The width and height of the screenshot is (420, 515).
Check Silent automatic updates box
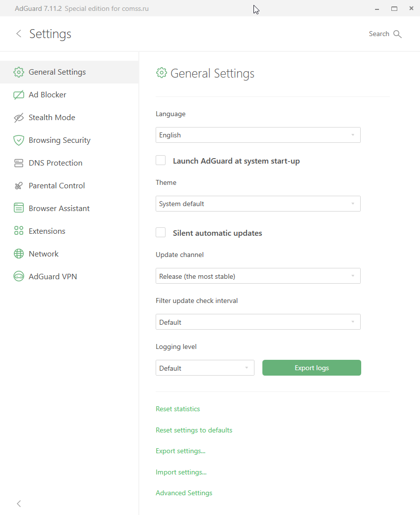point(161,233)
